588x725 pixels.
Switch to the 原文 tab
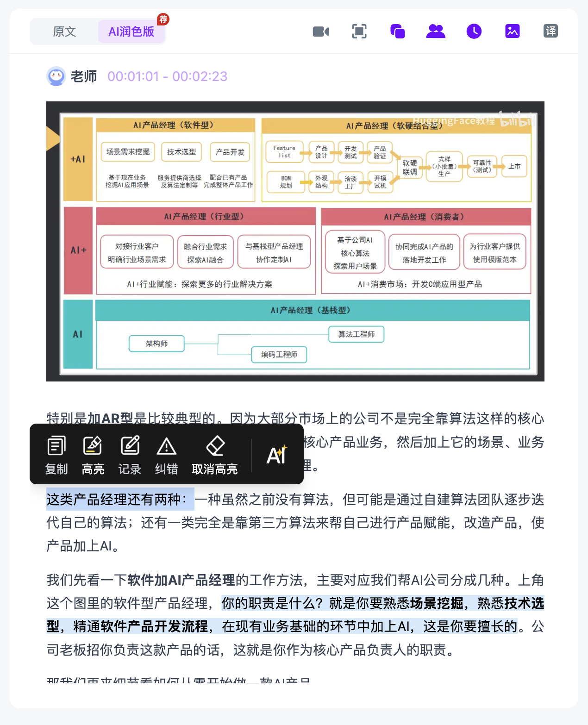click(64, 31)
